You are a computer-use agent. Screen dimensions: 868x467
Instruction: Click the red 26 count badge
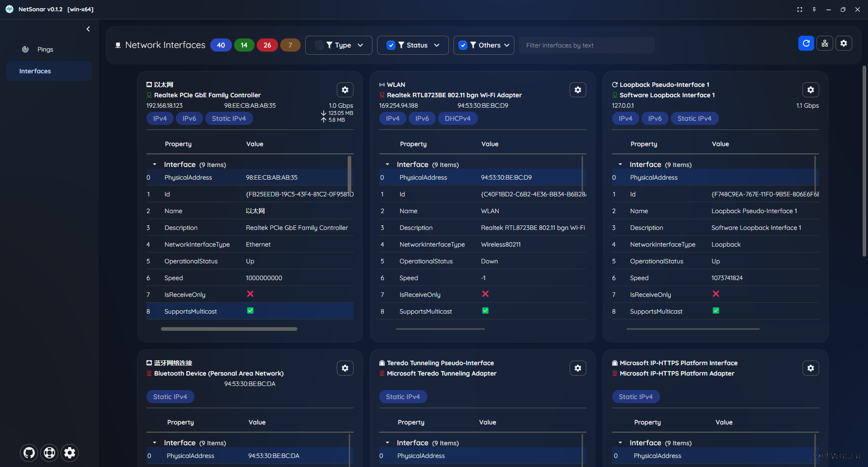(267, 45)
